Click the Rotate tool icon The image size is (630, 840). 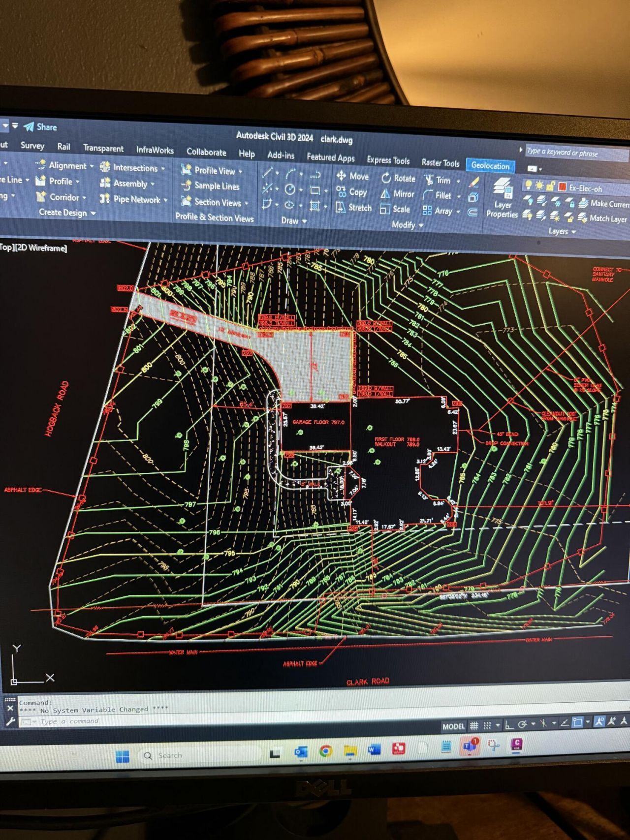pyautogui.click(x=386, y=178)
